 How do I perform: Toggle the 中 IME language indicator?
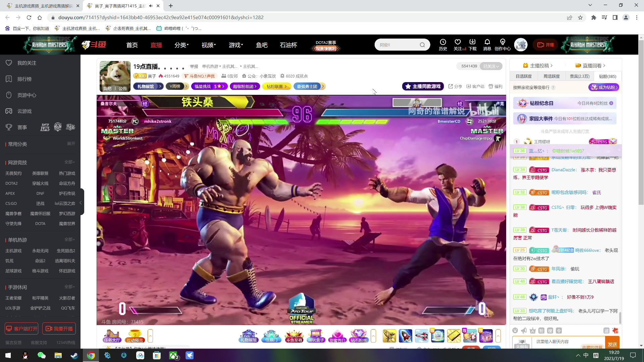click(586, 355)
